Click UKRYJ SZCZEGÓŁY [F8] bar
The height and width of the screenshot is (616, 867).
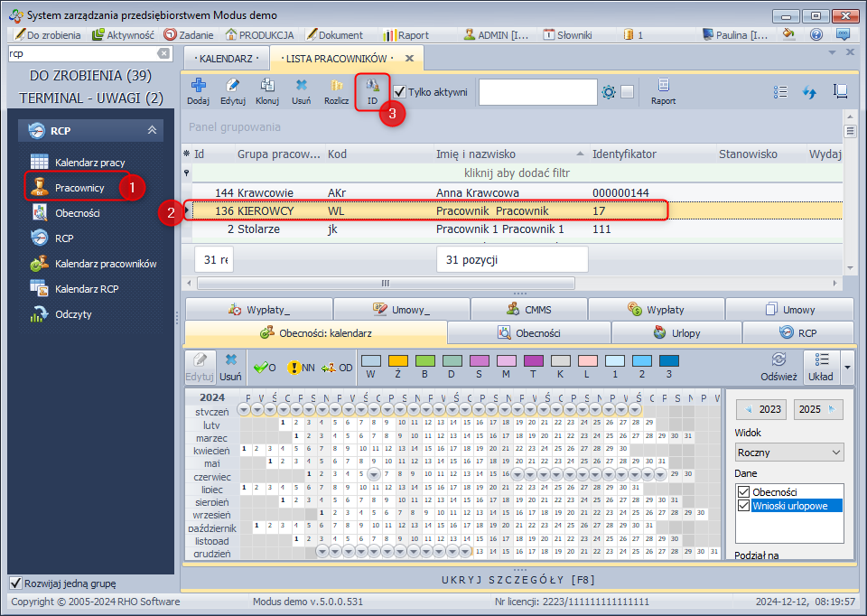519,580
